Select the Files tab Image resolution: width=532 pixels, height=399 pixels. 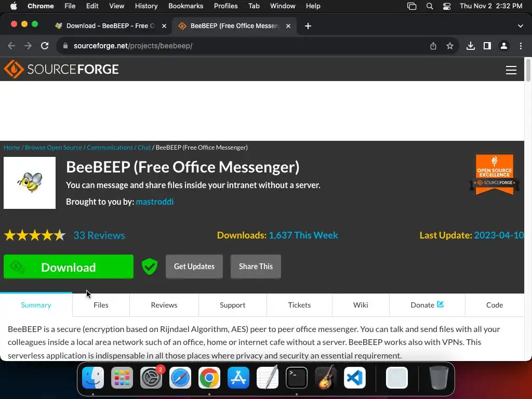[101, 305]
